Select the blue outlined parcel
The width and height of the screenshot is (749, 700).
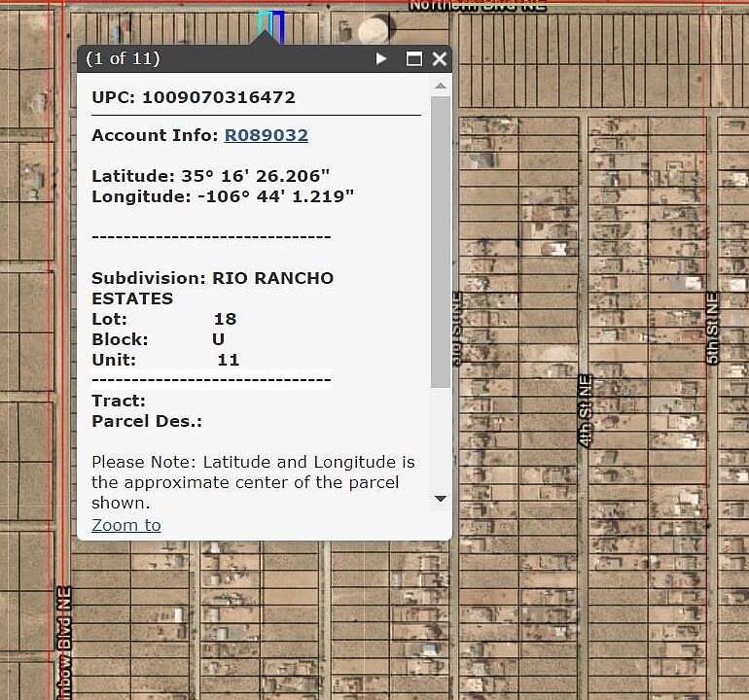pos(278,25)
